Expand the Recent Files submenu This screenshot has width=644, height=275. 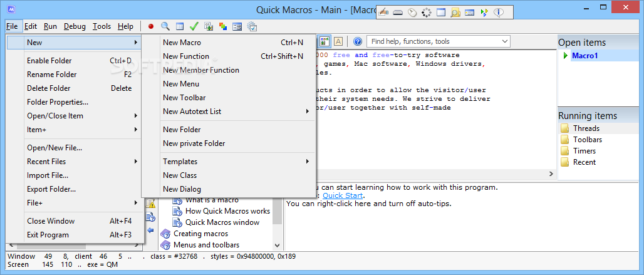coord(75,162)
